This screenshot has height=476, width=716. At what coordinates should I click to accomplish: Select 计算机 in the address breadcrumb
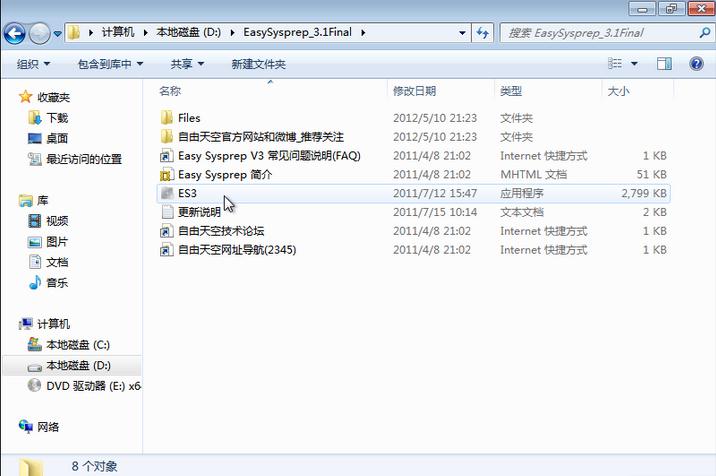click(x=118, y=32)
